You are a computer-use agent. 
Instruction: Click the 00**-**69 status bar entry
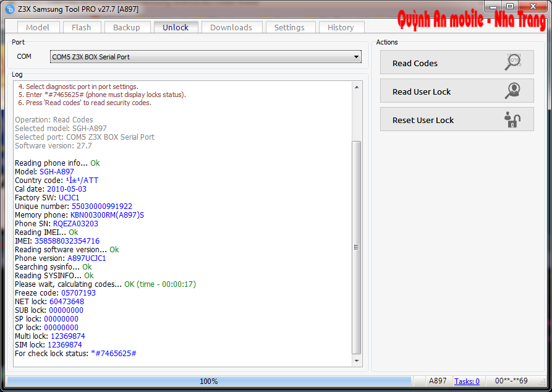pyautogui.click(x=511, y=381)
